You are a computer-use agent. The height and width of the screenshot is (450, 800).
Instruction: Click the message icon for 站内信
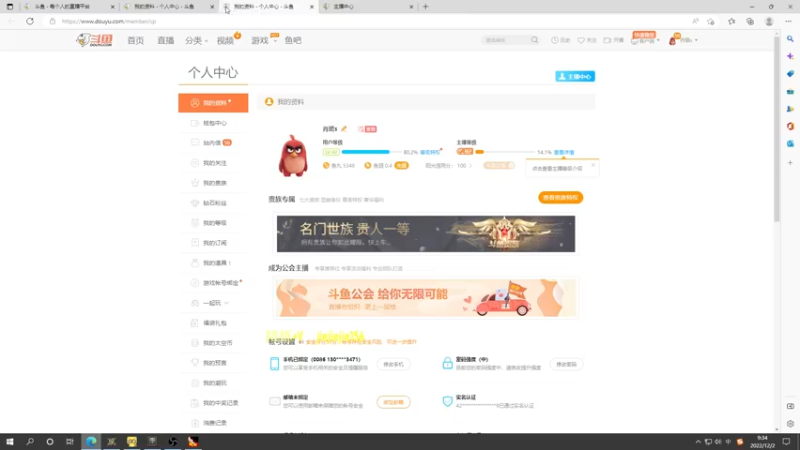(x=195, y=143)
